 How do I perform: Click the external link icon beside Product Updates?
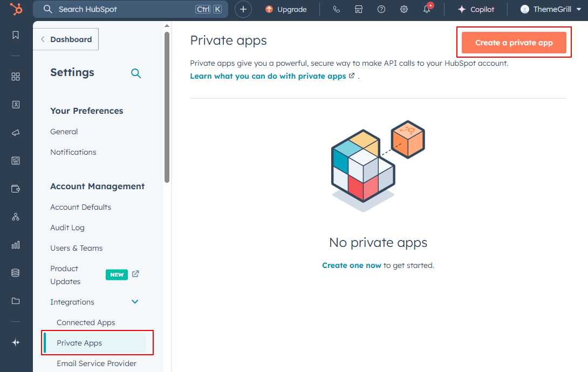(x=135, y=274)
